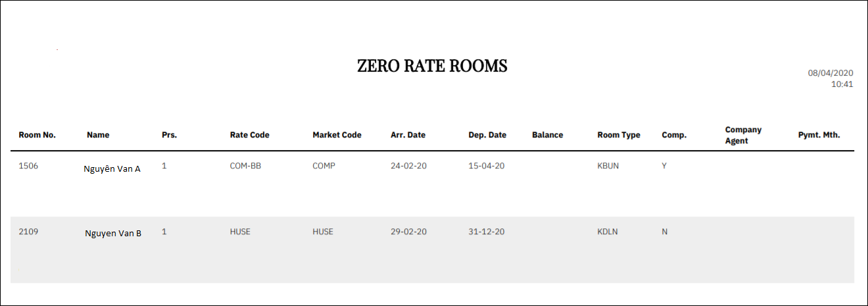Select the Balance column header
Viewport: 868px width, 306px height.
coord(547,135)
